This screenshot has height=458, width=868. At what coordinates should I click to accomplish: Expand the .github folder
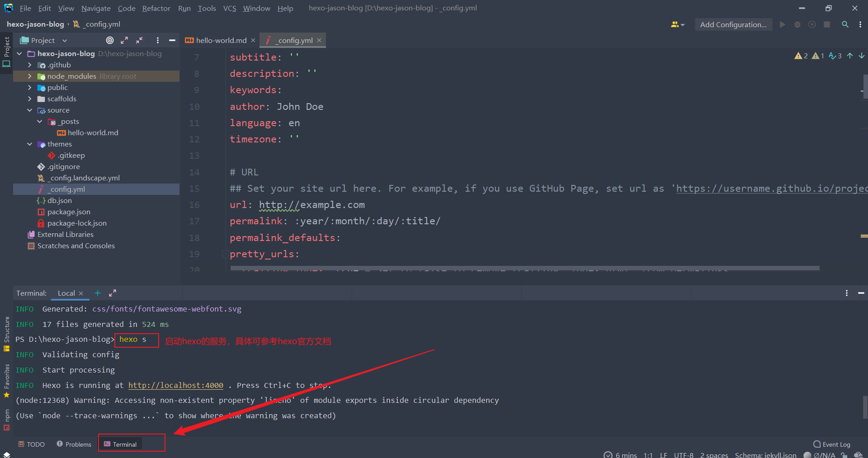point(29,65)
